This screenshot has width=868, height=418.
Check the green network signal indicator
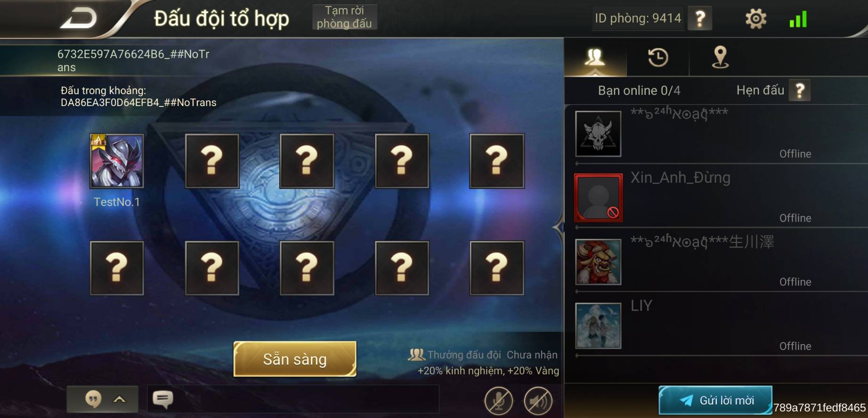[798, 19]
